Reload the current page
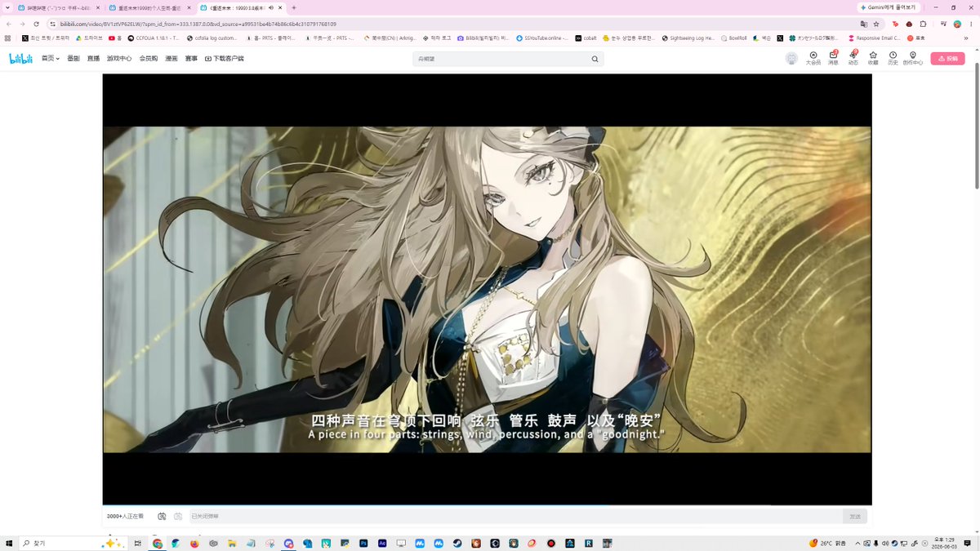 click(x=36, y=24)
